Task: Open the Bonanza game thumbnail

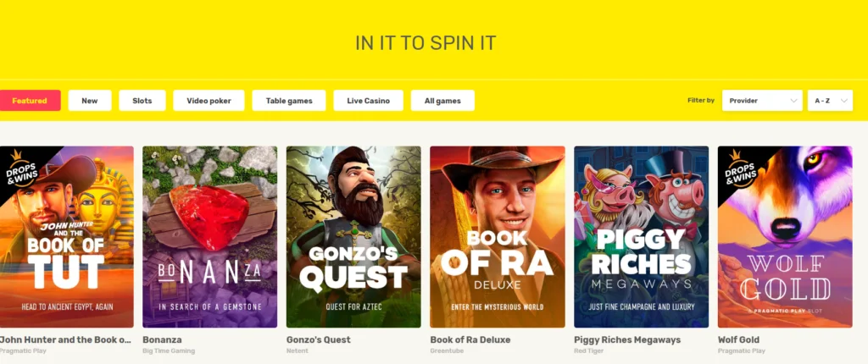Action: [x=210, y=237]
